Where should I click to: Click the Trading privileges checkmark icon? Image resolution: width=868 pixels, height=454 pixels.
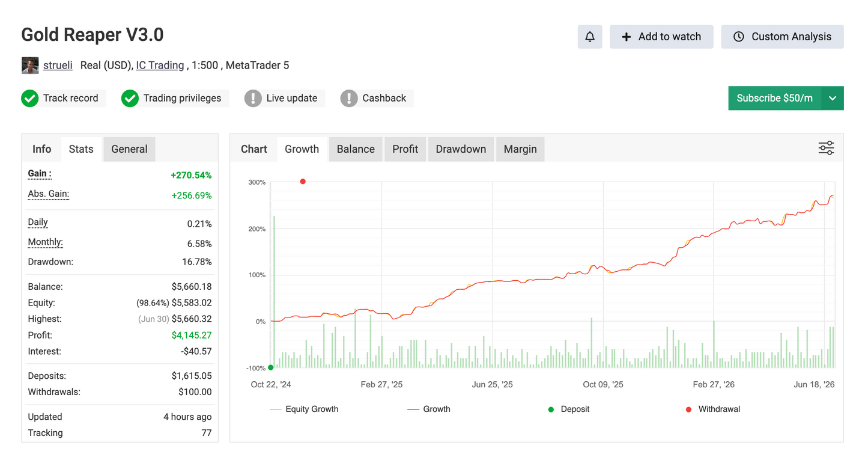pyautogui.click(x=130, y=99)
